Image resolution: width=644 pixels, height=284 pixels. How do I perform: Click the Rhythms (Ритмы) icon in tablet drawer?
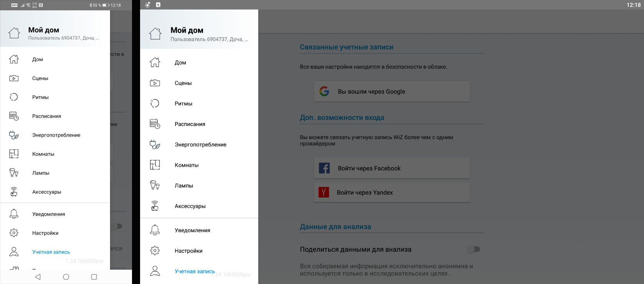coord(155,103)
